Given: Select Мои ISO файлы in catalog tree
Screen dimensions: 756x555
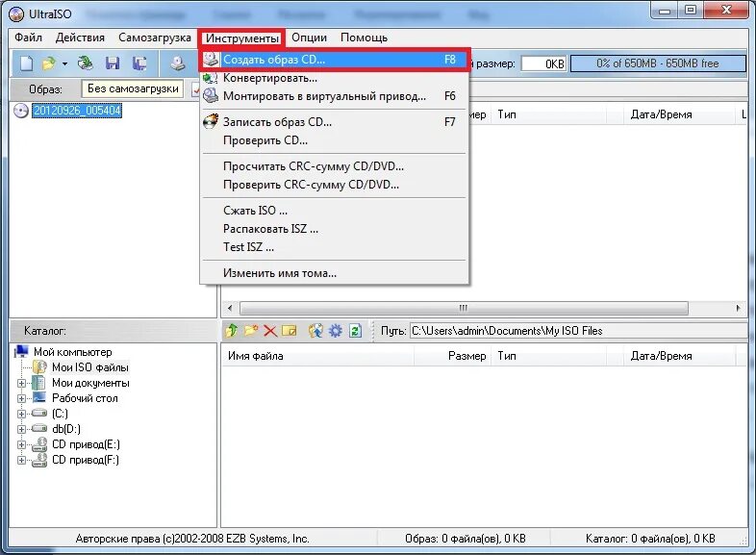Looking at the screenshot, I should tap(90, 367).
